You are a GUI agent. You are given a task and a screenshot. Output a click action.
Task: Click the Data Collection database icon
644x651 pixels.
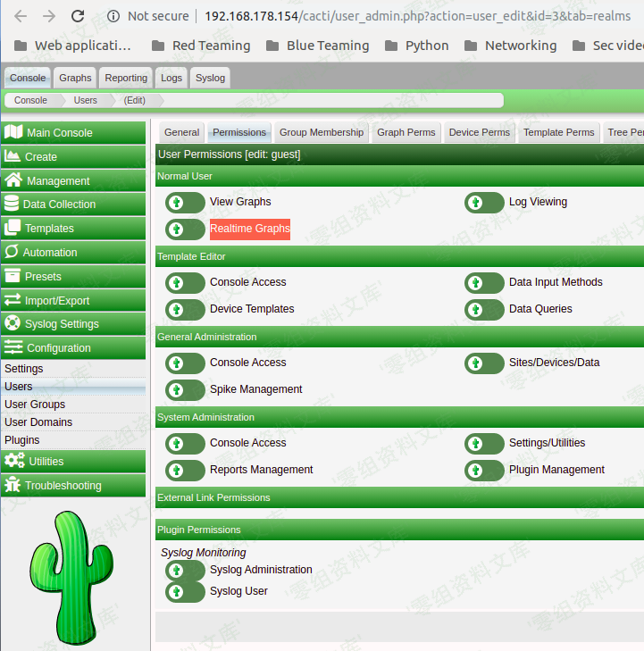(x=12, y=204)
